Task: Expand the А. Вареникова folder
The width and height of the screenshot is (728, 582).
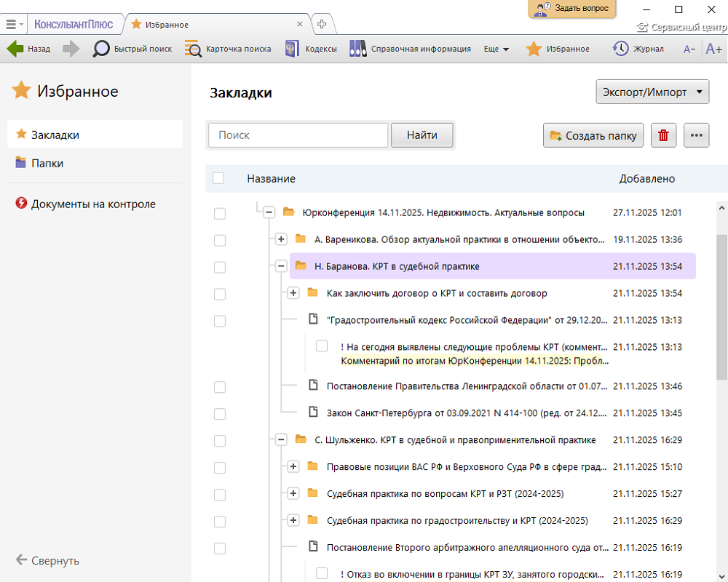Action: coord(281,239)
